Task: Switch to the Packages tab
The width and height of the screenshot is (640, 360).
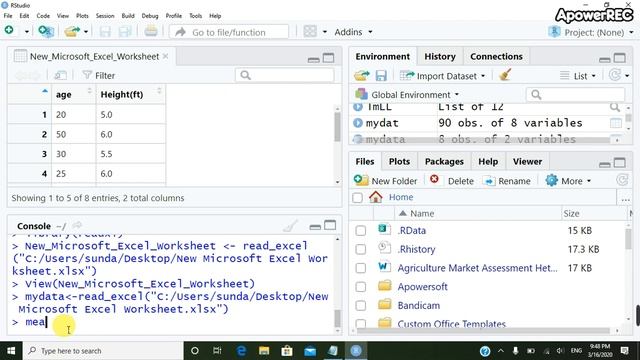Action: point(444,162)
